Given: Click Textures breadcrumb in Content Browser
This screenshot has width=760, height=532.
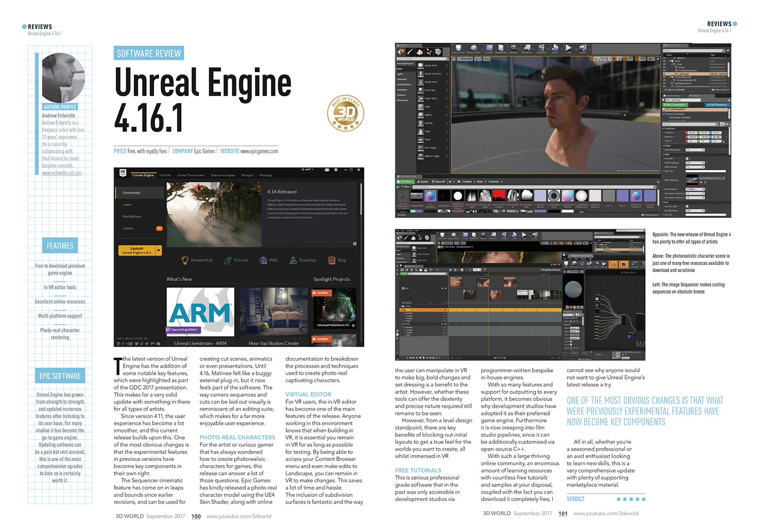Looking at the screenshot, I should (x=493, y=182).
